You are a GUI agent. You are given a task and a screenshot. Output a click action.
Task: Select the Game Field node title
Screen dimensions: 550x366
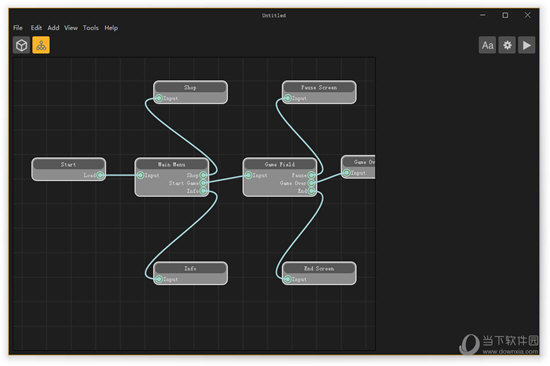pyautogui.click(x=280, y=164)
